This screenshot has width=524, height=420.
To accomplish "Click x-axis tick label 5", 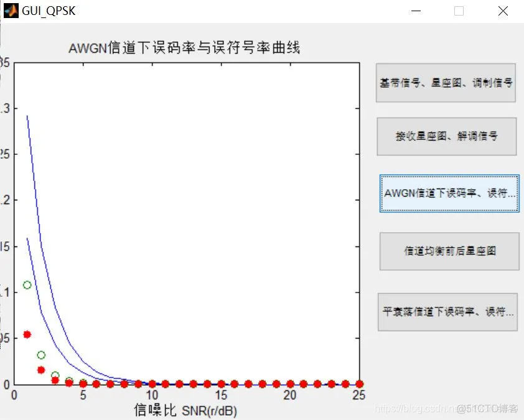I will (x=83, y=395).
